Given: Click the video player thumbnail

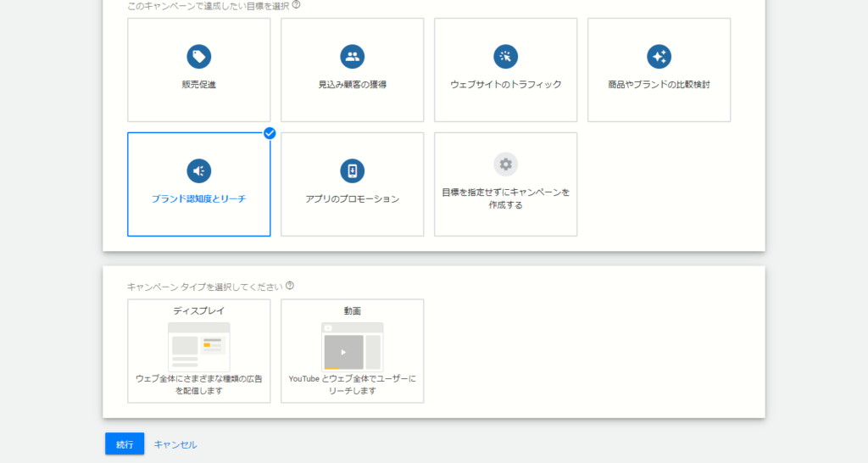Looking at the screenshot, I should (352, 347).
